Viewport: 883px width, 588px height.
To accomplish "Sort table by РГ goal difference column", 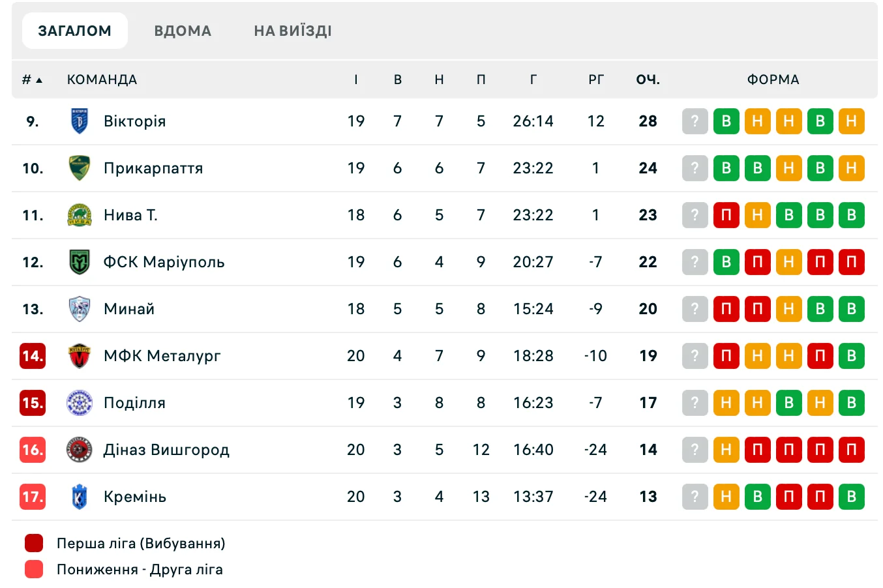I will (595, 80).
